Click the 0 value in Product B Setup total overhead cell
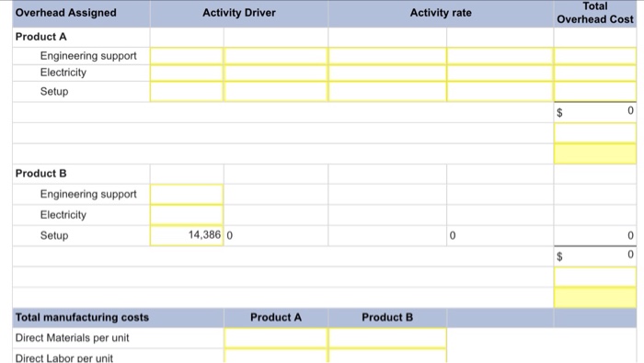Viewport: 644px width, 363px height. click(x=630, y=235)
